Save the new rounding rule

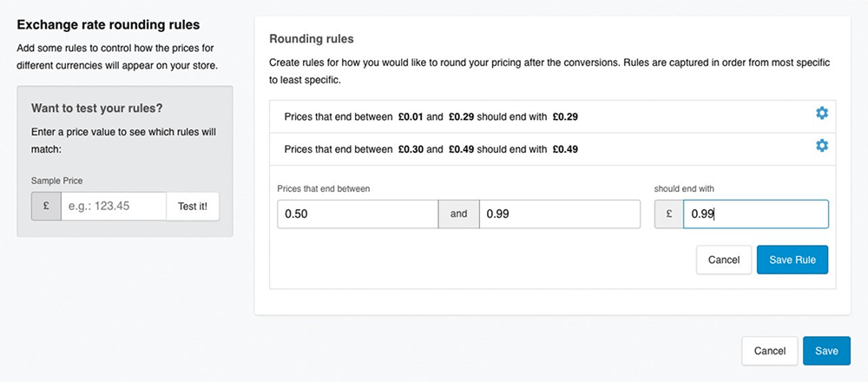(792, 260)
